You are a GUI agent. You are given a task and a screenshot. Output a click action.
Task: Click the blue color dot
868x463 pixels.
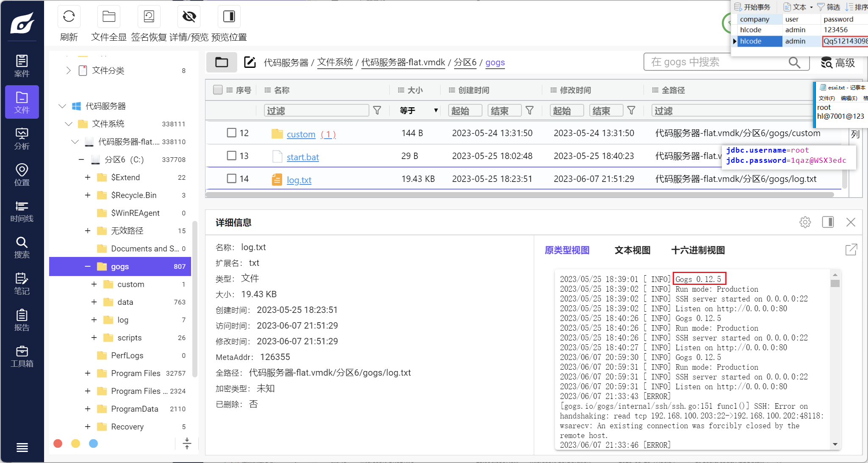tap(94, 443)
